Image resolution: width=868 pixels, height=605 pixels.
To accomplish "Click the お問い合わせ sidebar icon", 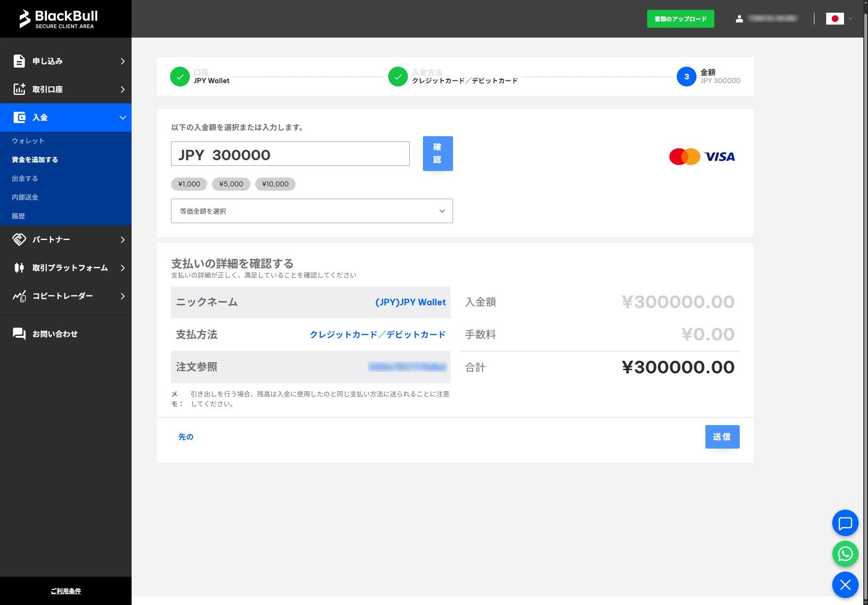I will pyautogui.click(x=19, y=334).
